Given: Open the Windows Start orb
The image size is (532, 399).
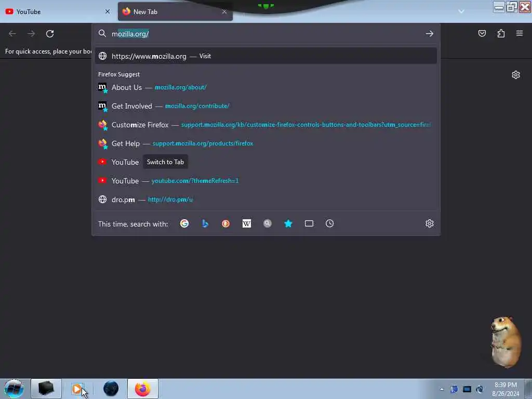Looking at the screenshot, I should tap(14, 389).
